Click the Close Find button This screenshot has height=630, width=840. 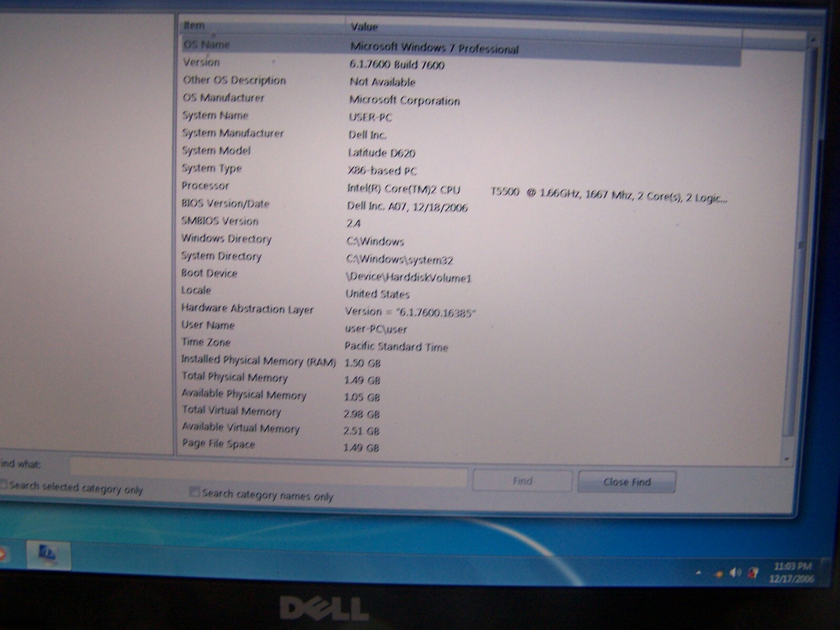tap(627, 482)
